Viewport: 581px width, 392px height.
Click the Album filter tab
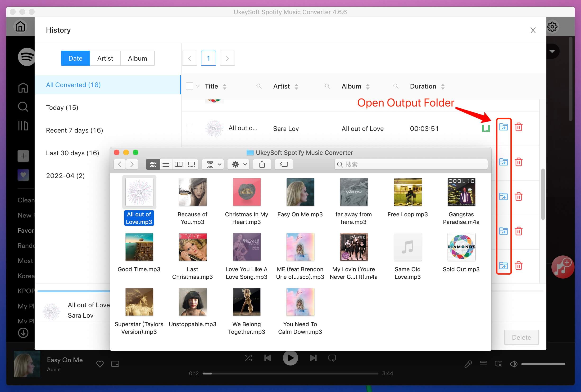coord(137,58)
